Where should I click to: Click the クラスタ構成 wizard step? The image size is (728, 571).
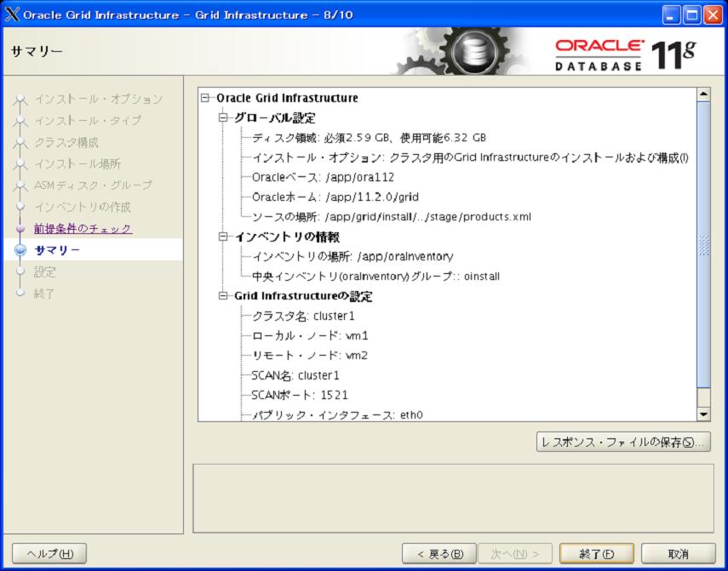coord(66,142)
